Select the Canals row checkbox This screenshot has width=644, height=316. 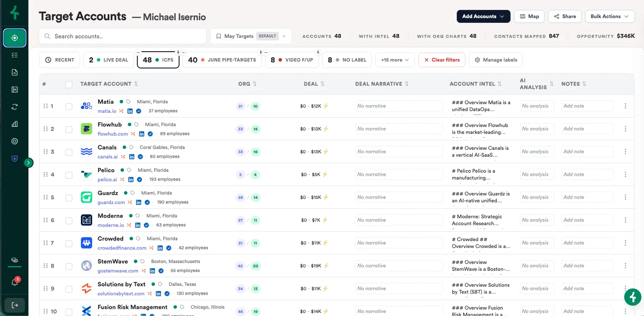[x=69, y=152]
